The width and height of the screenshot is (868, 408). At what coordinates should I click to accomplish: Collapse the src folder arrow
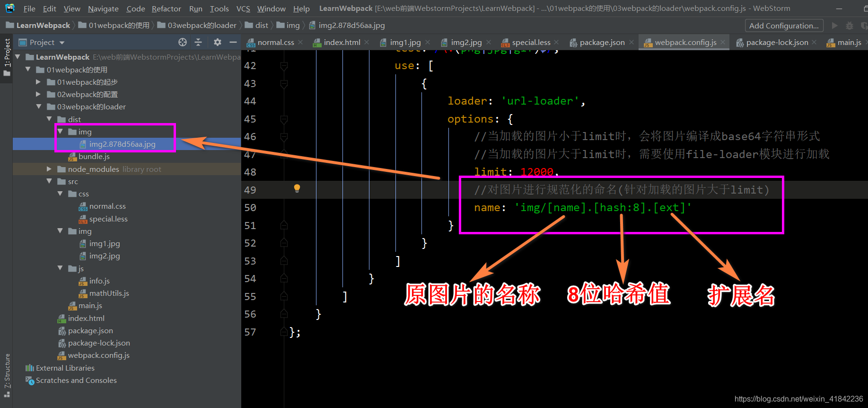(49, 181)
